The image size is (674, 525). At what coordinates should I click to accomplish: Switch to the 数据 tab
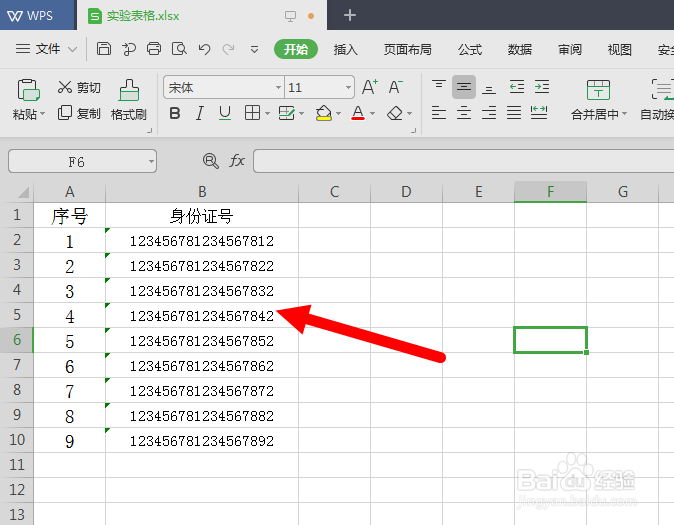520,50
